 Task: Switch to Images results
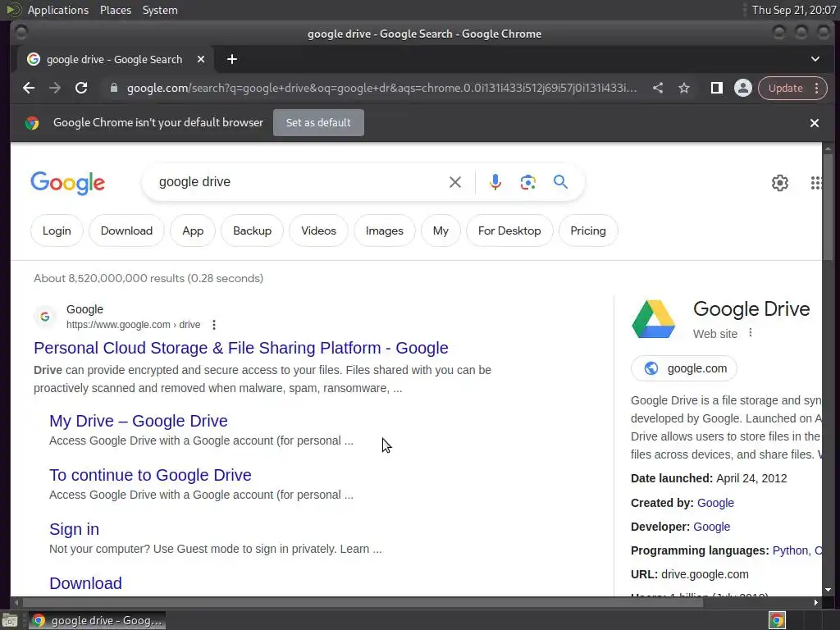pos(385,231)
